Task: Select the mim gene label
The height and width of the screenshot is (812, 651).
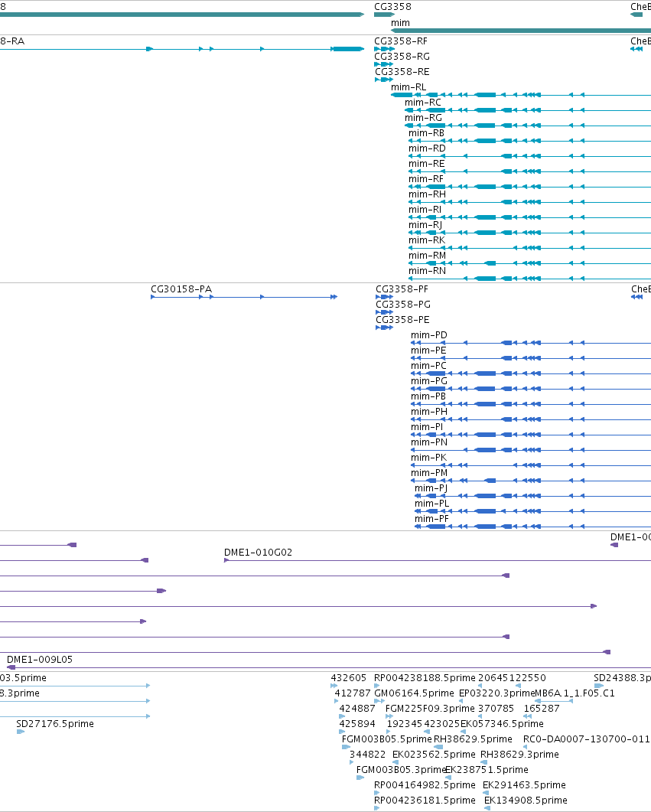Action: pos(401,23)
